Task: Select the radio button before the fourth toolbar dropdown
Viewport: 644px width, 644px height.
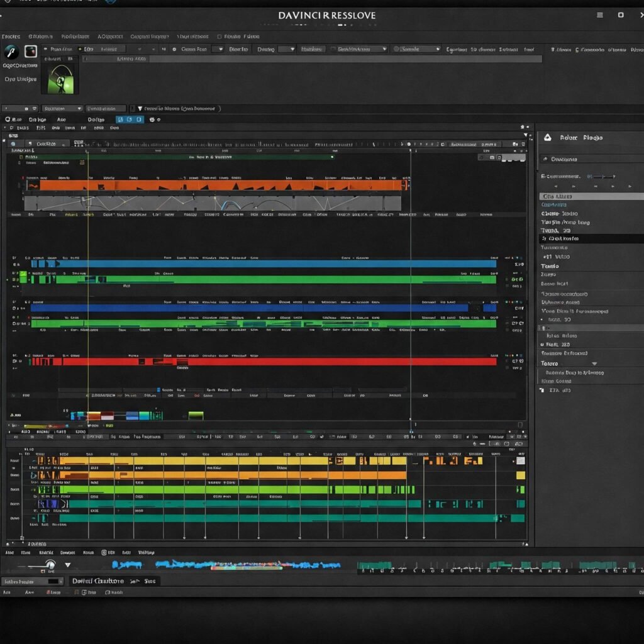Action: [396, 49]
